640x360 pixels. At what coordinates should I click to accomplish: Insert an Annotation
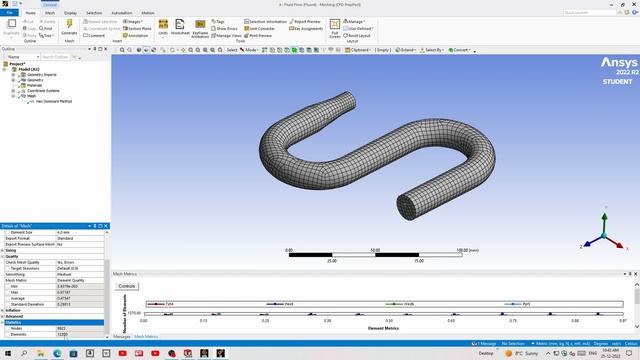[x=136, y=36]
